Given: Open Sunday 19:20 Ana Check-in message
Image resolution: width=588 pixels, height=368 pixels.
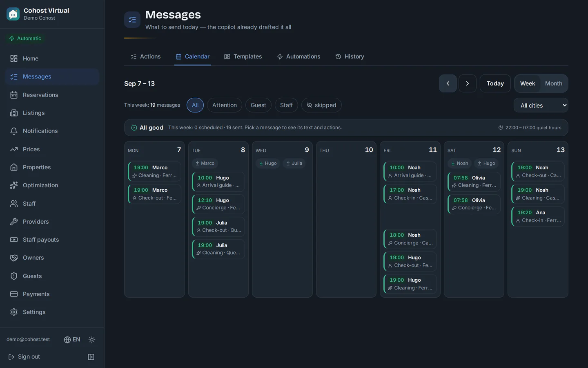Looking at the screenshot, I should coord(538,216).
